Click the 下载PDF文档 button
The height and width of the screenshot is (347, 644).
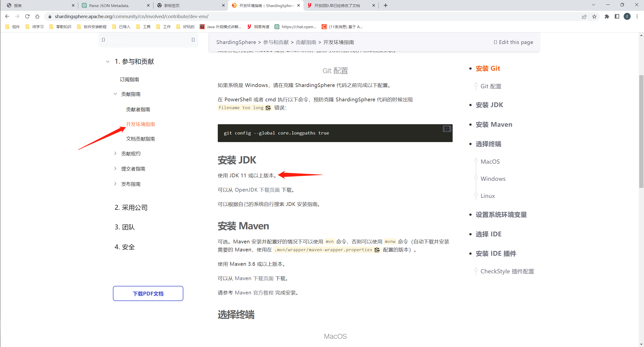pyautogui.click(x=148, y=293)
